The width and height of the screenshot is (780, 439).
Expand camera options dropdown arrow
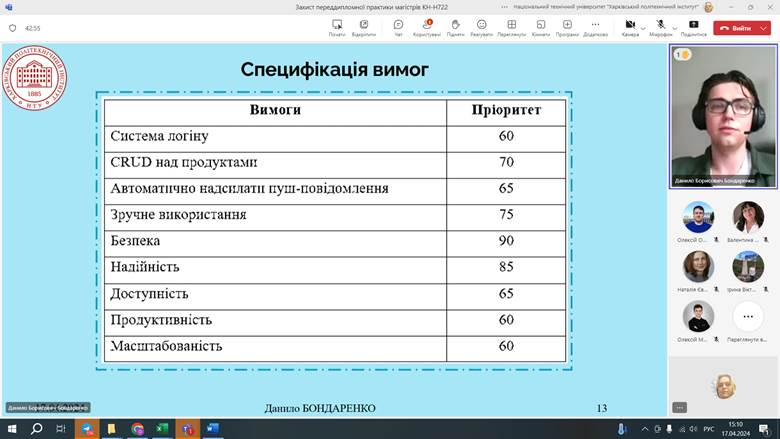[643, 28]
